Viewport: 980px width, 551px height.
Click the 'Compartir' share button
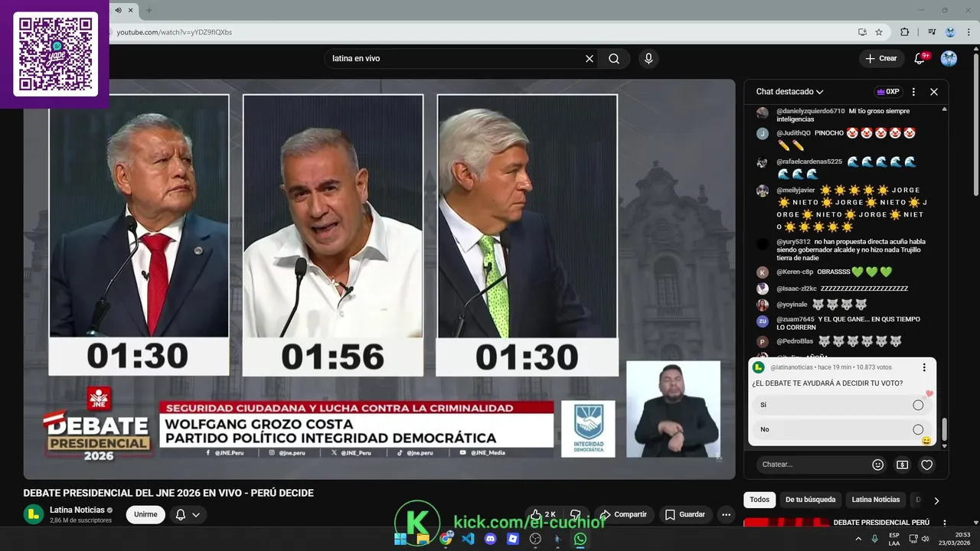tap(623, 515)
